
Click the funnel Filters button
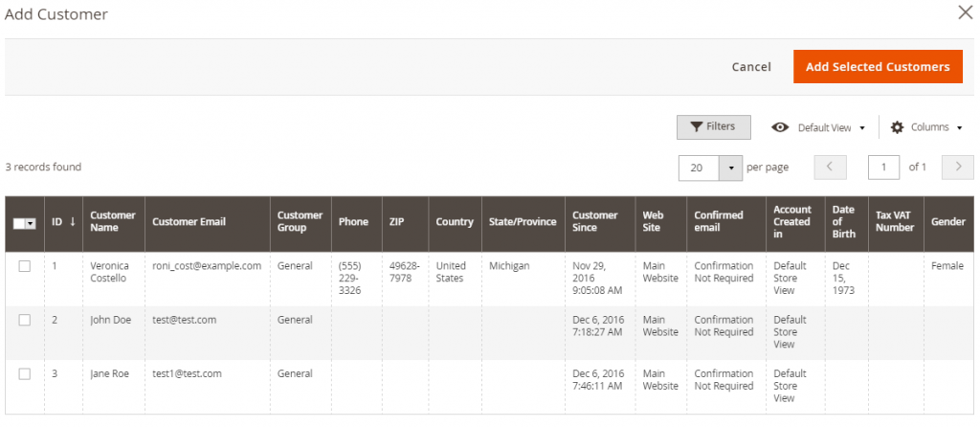point(713,127)
